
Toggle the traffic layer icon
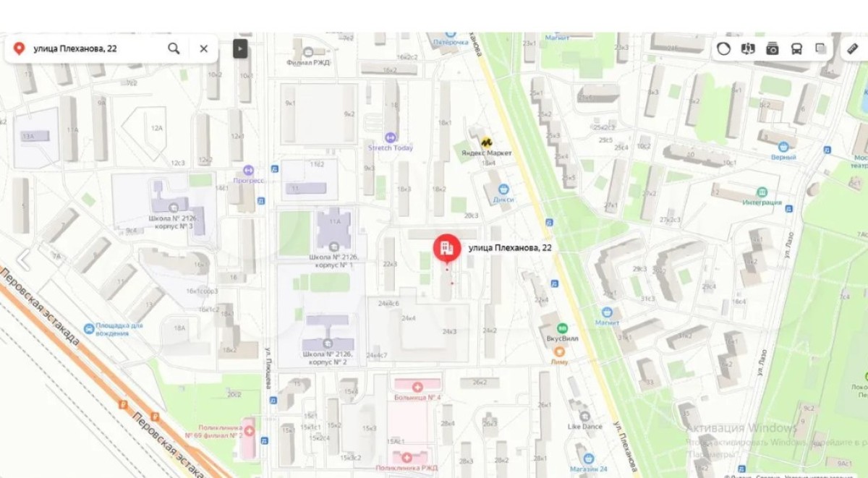pos(723,48)
